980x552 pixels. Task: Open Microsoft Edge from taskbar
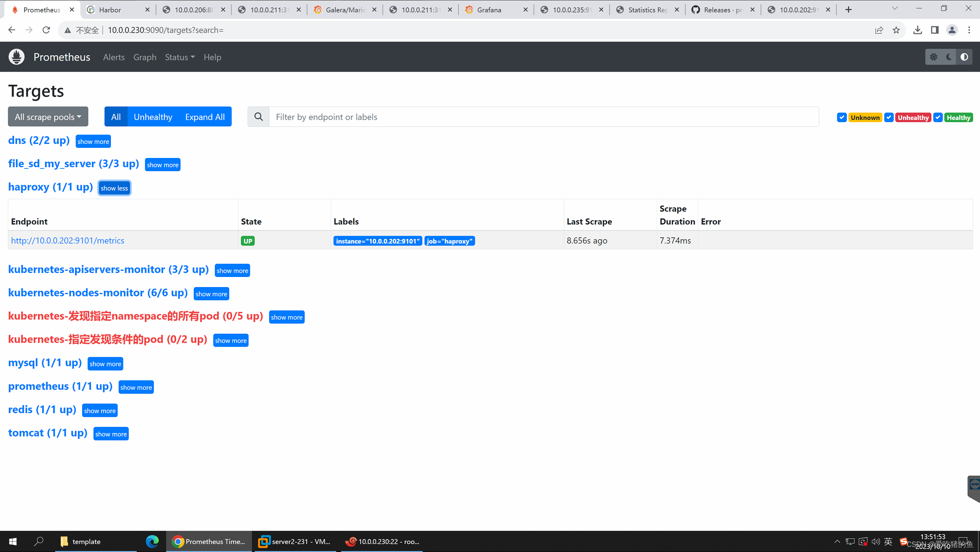(152, 541)
